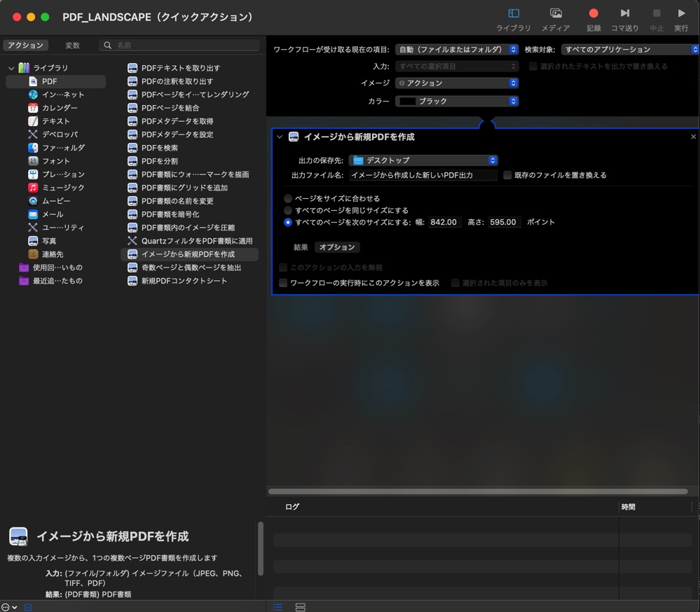This screenshot has height=612, width=700.
Task: Click the description pane vertical scrollbar
Action: 260,549
